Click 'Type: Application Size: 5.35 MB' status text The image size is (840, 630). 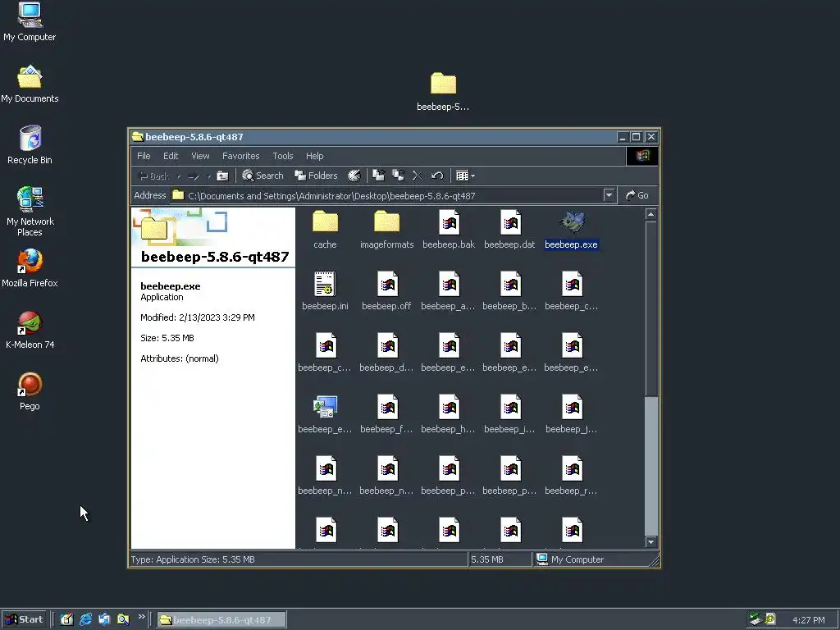click(193, 559)
